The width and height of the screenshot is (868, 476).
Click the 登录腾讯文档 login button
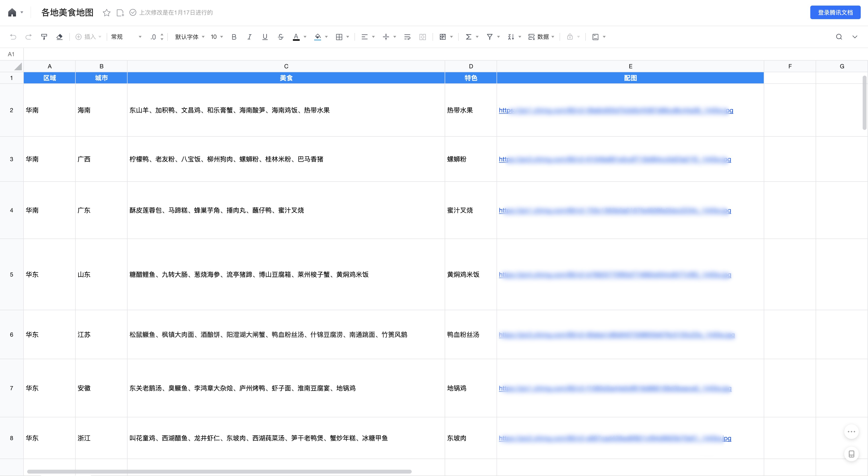coord(835,12)
